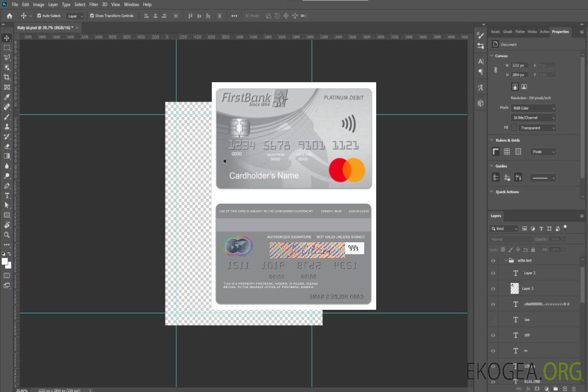Select the Crop tool
Image resolution: width=588 pixels, height=392 pixels.
pos(7,77)
